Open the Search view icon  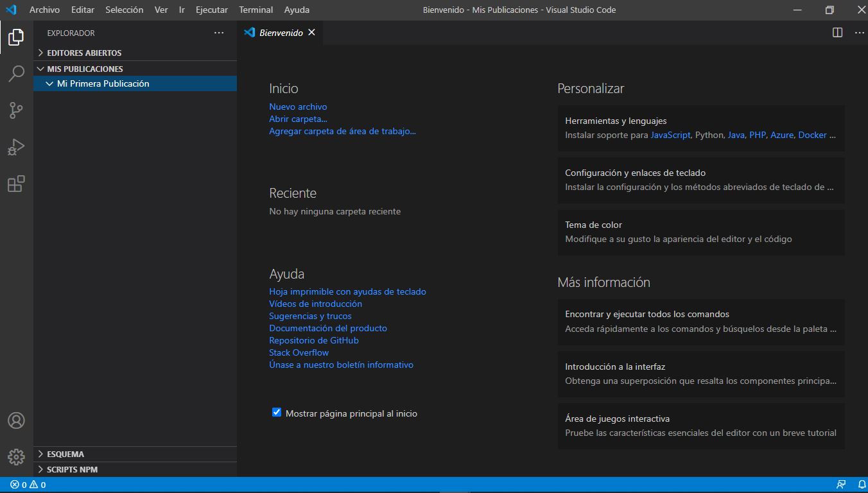16,73
